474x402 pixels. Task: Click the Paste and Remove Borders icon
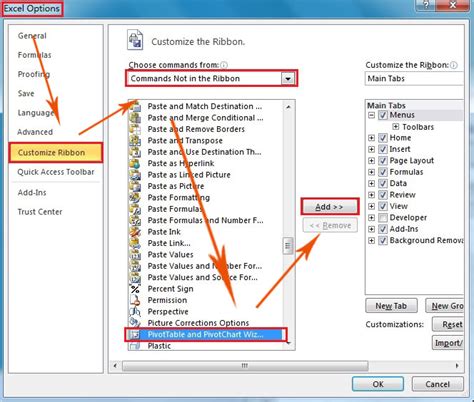(x=135, y=129)
